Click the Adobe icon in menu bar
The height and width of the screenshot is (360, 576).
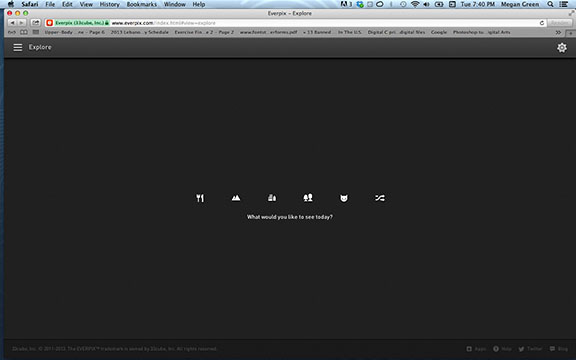[x=346, y=4]
